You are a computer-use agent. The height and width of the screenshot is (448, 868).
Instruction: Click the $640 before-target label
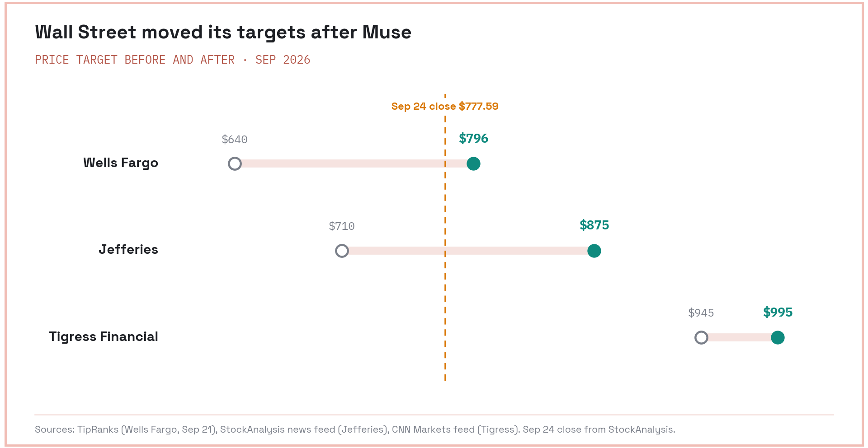pos(235,140)
